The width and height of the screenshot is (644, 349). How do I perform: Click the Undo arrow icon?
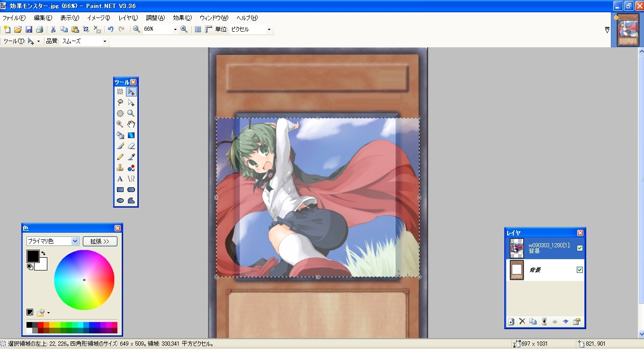[x=111, y=29]
